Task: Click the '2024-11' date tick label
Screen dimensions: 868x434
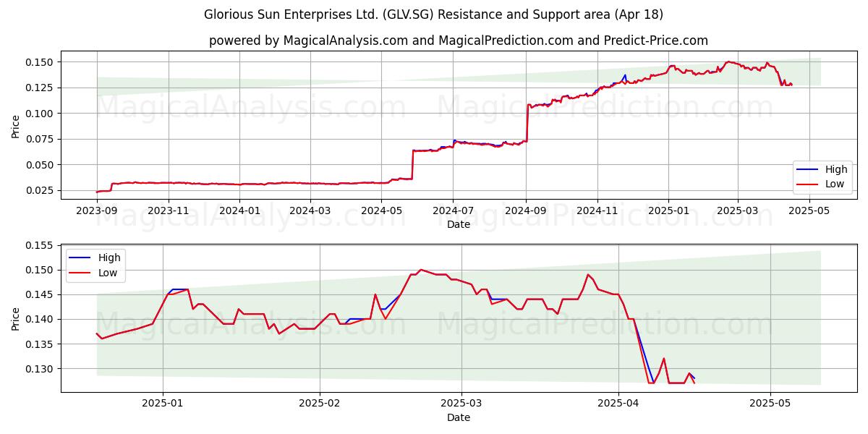Action: click(x=597, y=210)
